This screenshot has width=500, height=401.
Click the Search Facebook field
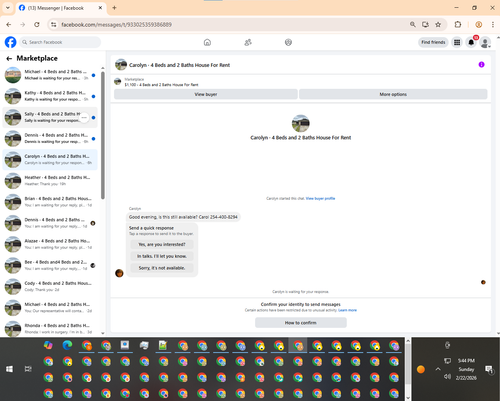point(60,42)
